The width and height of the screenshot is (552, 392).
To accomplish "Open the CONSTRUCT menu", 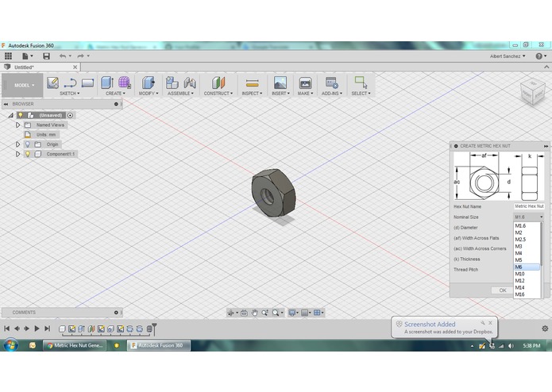I will pyautogui.click(x=218, y=94).
